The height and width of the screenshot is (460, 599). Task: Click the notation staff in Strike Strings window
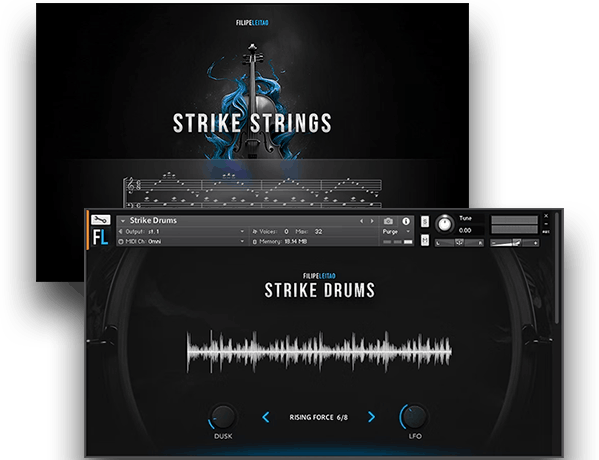point(253,191)
